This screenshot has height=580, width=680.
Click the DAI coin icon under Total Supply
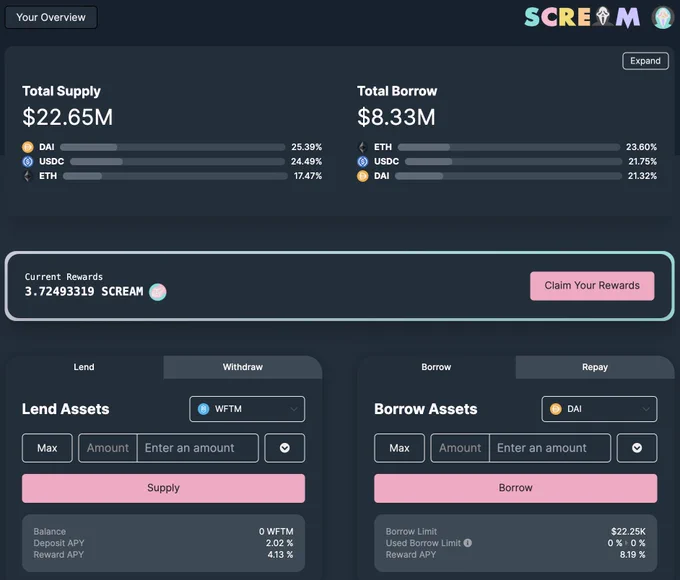point(28,147)
